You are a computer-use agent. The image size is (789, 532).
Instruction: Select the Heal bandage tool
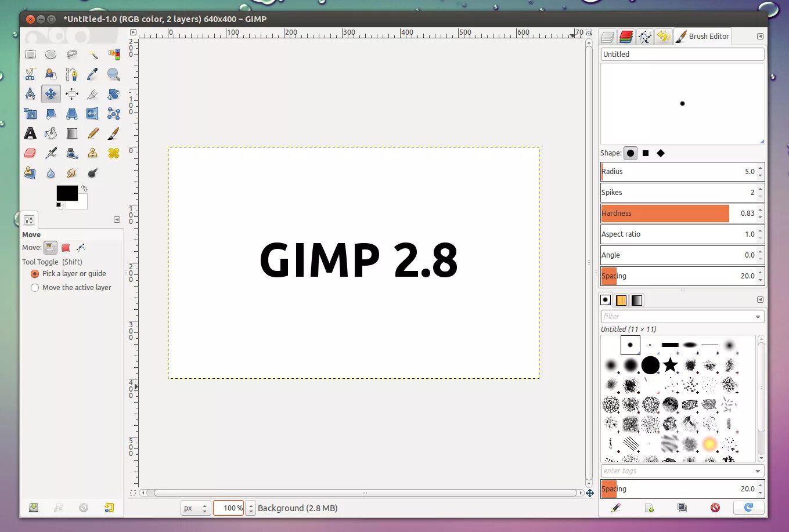(114, 153)
